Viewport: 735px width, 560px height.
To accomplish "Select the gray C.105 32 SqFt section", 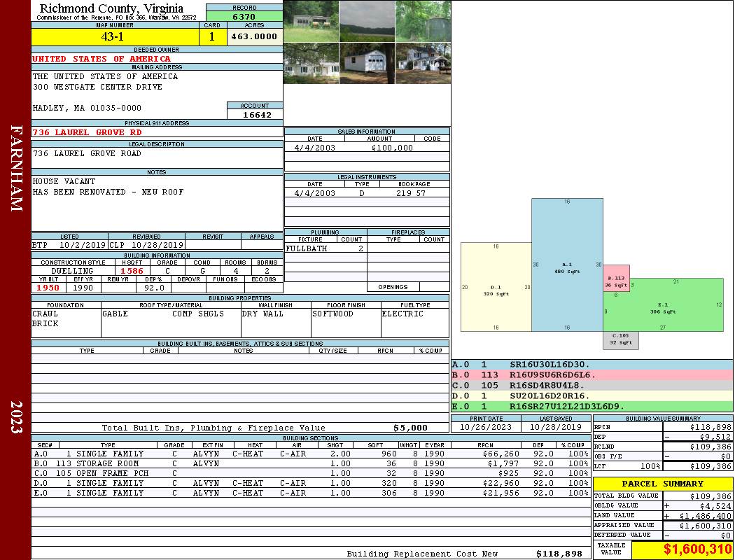I will pos(621,340).
